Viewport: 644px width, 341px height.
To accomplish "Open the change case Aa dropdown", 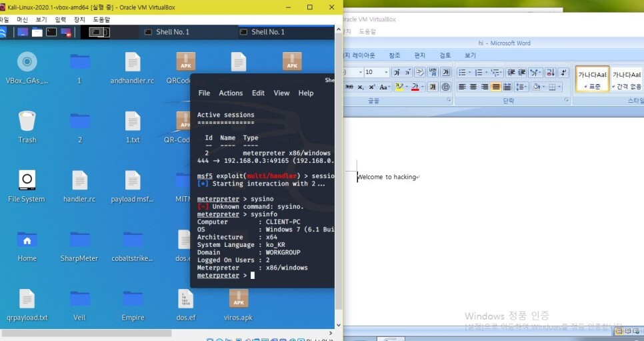I will pos(385,87).
